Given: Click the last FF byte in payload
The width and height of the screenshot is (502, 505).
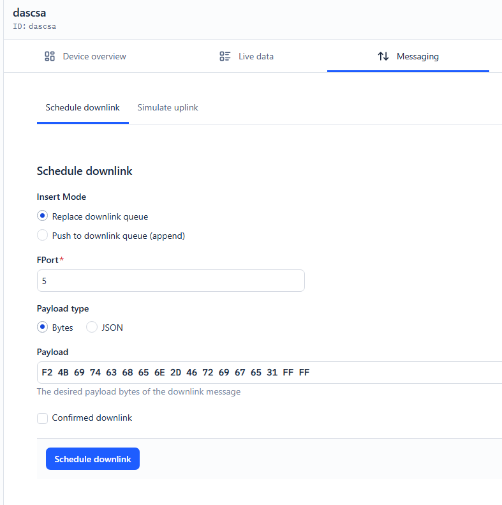Looking at the screenshot, I should (x=304, y=372).
